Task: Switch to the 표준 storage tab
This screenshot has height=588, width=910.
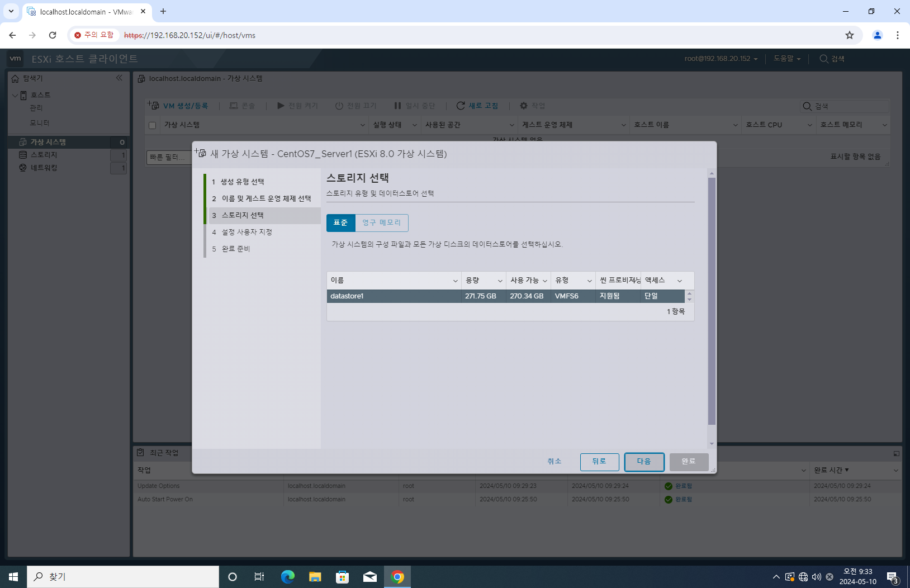Action: pyautogui.click(x=341, y=222)
